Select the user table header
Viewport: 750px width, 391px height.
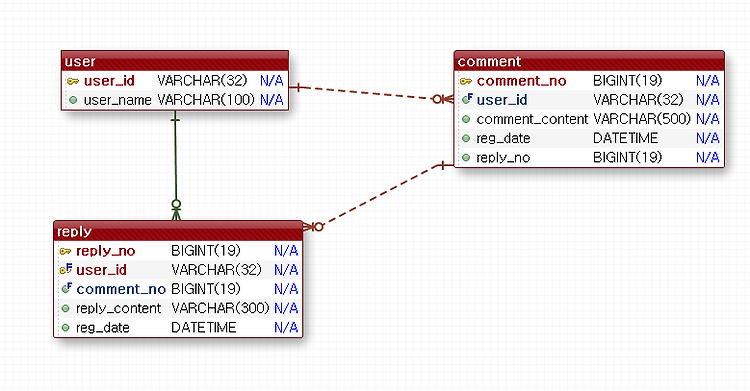(175, 61)
